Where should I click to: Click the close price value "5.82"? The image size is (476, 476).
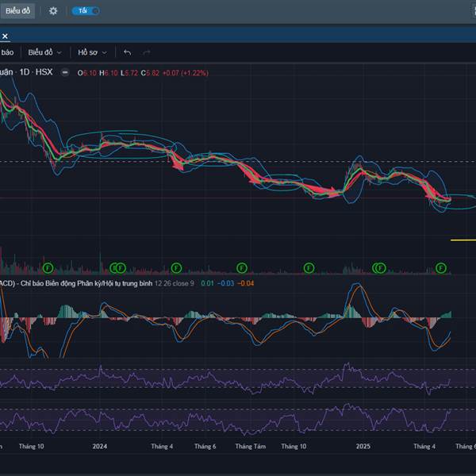152,73
